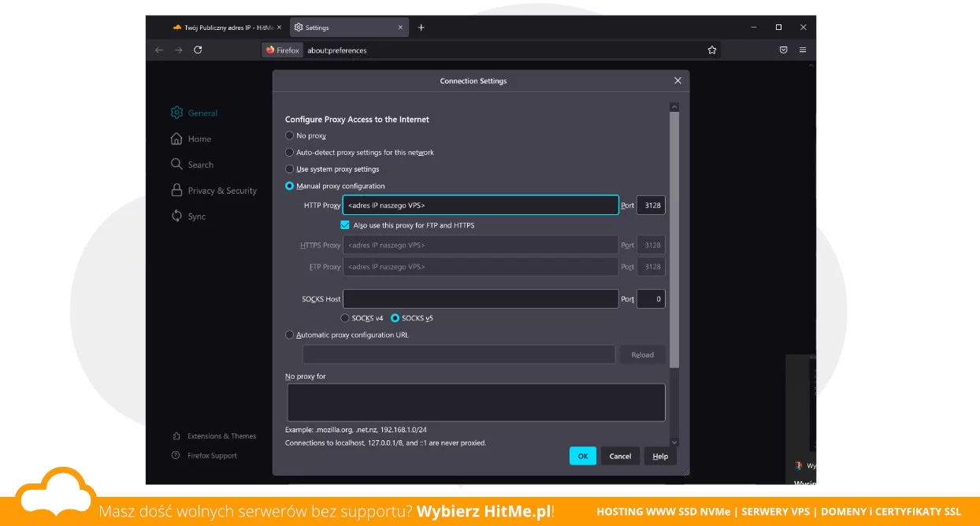Click the HTTP Proxy port field 3128
980x526 pixels.
tap(651, 205)
